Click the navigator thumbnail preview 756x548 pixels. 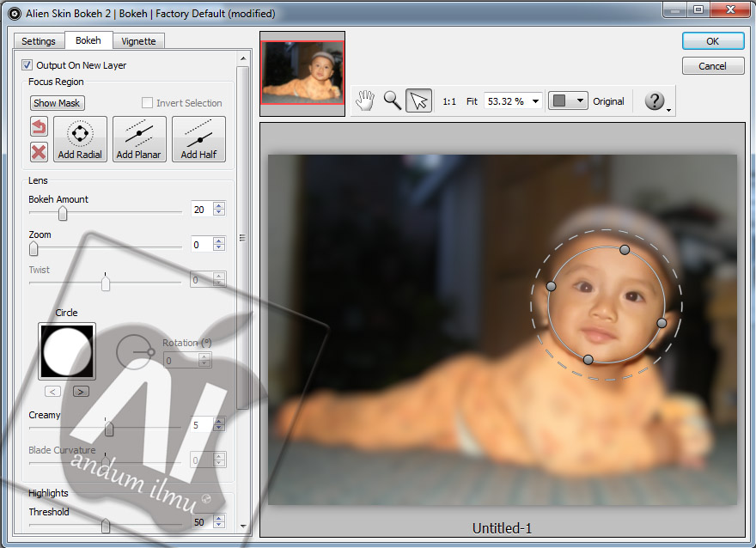pos(302,73)
